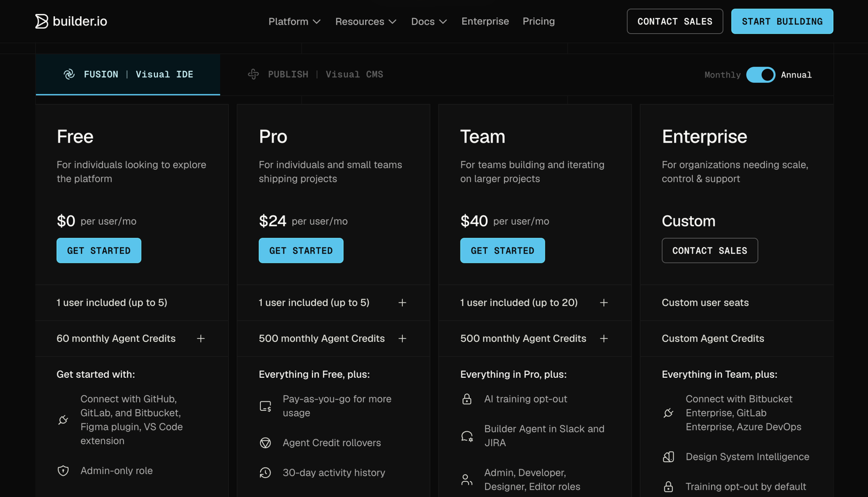
Task: Click the Everything in Pro, plus: text
Action: pos(513,375)
